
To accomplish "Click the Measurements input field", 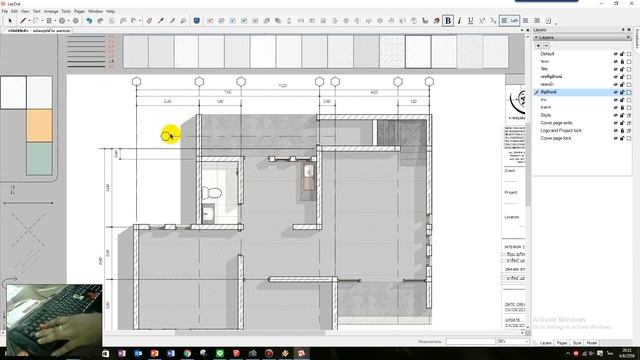I will point(471,341).
